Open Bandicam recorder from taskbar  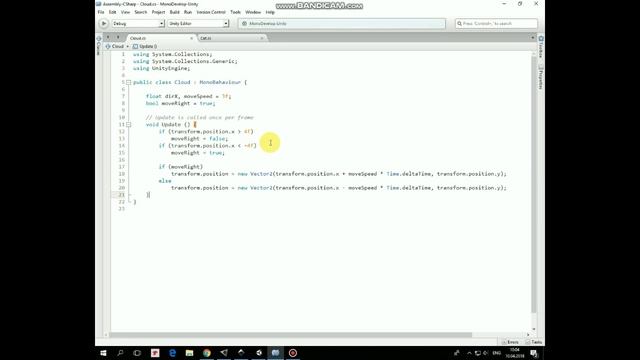(x=293, y=353)
